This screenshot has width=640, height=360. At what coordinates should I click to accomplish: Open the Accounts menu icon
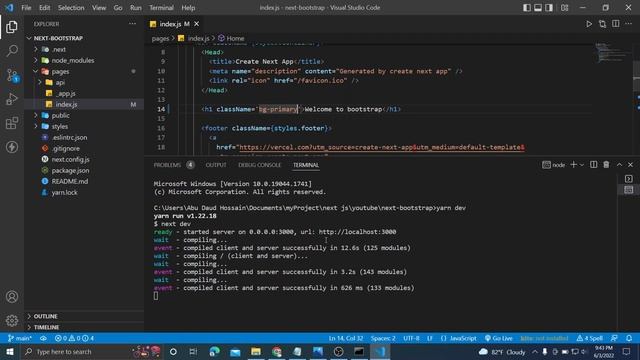12,297
